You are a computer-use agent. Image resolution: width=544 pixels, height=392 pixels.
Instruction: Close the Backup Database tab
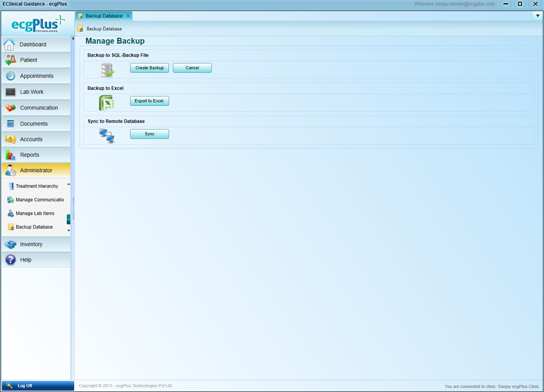pos(128,16)
